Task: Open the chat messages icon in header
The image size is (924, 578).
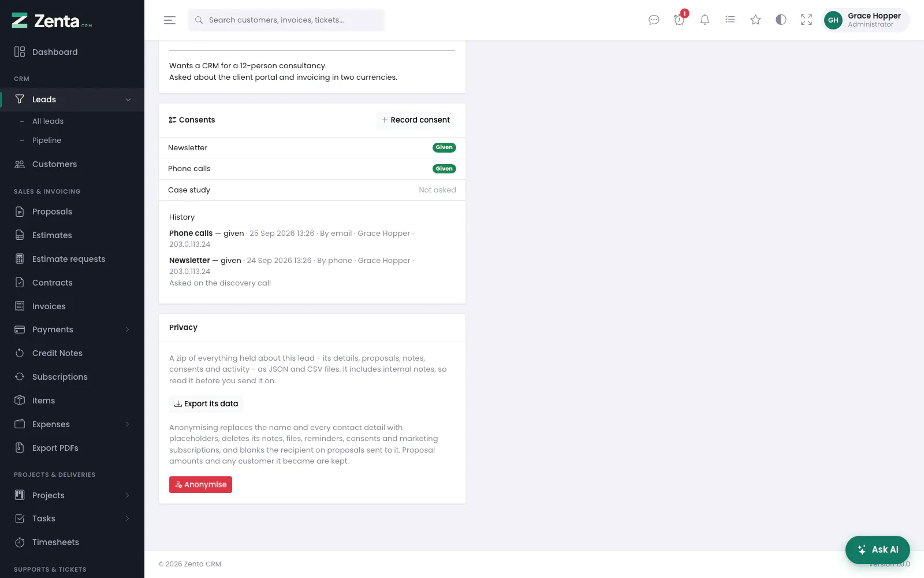Action: tap(654, 20)
